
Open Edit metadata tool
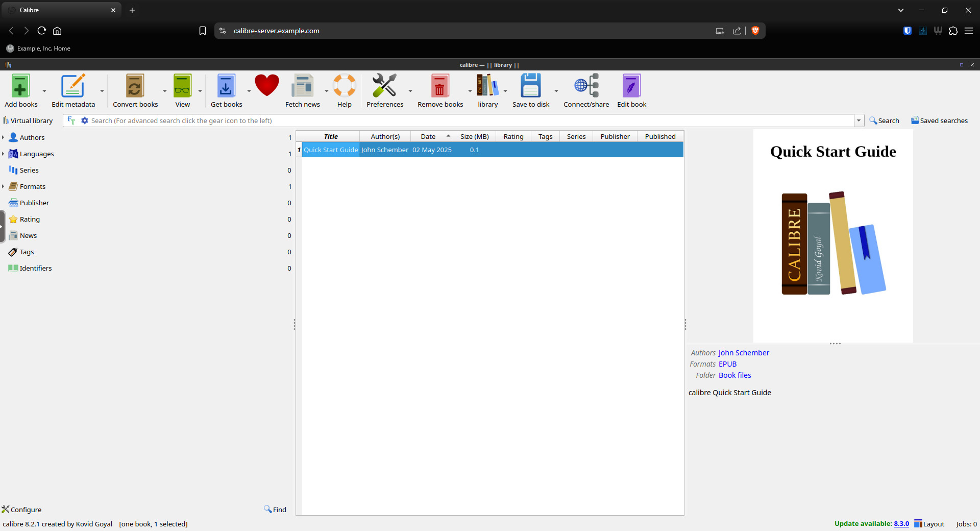[x=73, y=87]
